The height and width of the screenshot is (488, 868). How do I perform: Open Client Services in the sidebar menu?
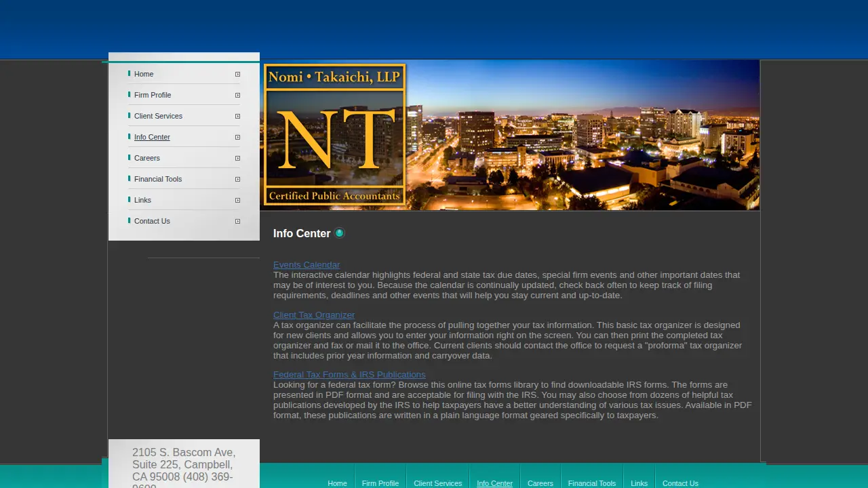pos(158,116)
